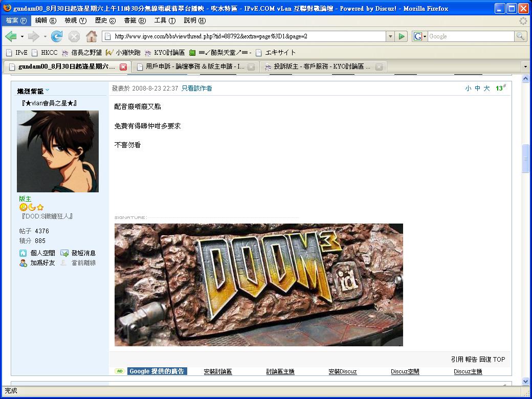Open the URL history dropdown arrow
The height and width of the screenshot is (399, 532).
coord(390,36)
